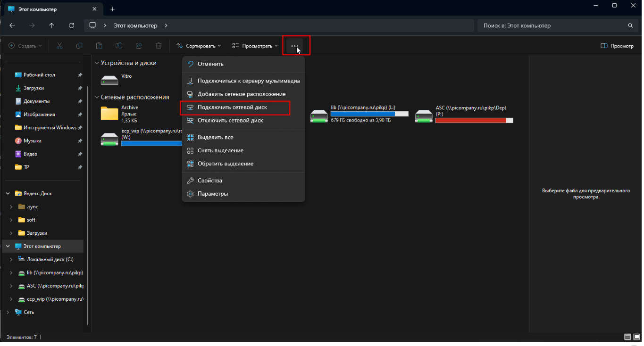Click Этот компьютер breadcrumb in address bar
This screenshot has height=346, width=644.
click(x=135, y=25)
